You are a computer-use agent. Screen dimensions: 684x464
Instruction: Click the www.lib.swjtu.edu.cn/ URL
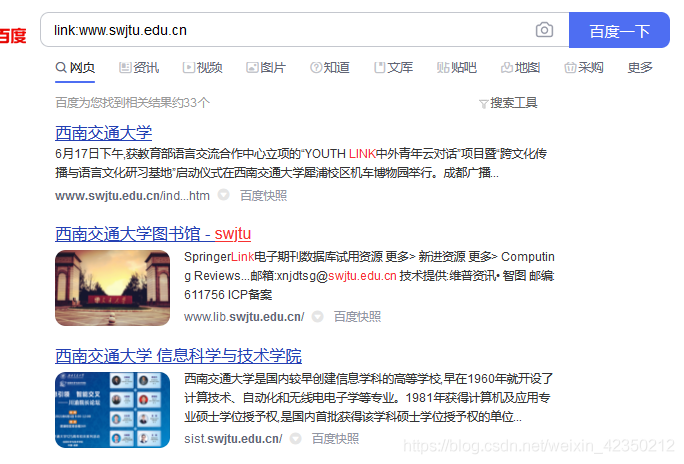244,317
